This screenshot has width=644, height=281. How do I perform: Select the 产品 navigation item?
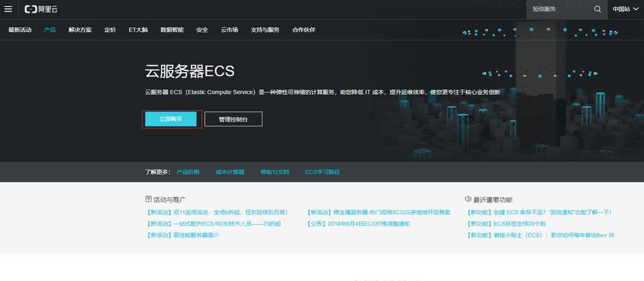point(50,30)
